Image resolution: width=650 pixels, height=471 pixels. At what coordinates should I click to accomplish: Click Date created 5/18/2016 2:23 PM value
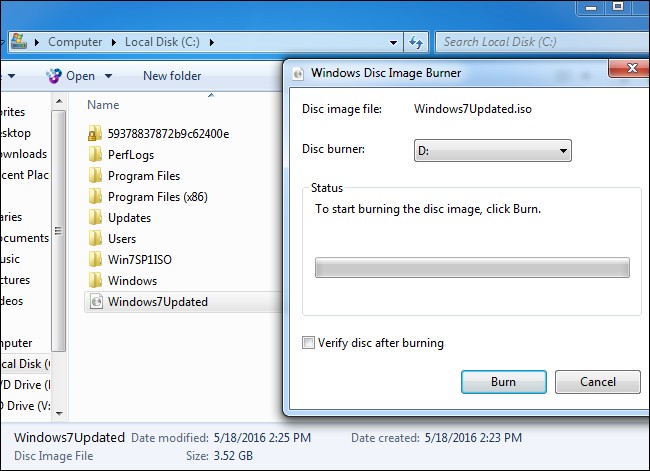(473, 438)
